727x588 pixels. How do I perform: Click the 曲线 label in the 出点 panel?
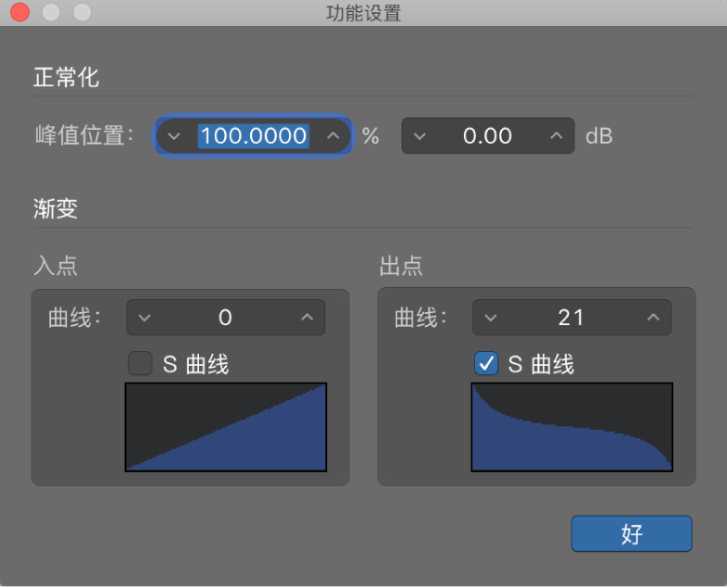coord(420,319)
